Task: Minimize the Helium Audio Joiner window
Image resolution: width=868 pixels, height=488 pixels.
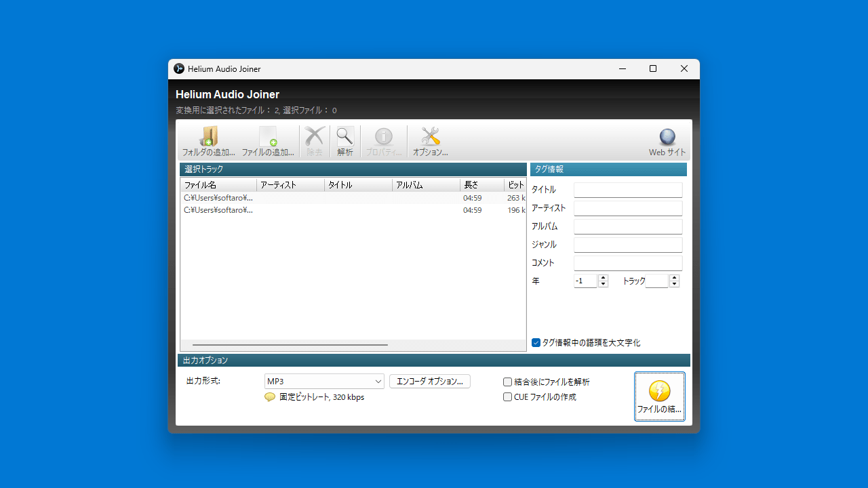Action: pos(622,68)
